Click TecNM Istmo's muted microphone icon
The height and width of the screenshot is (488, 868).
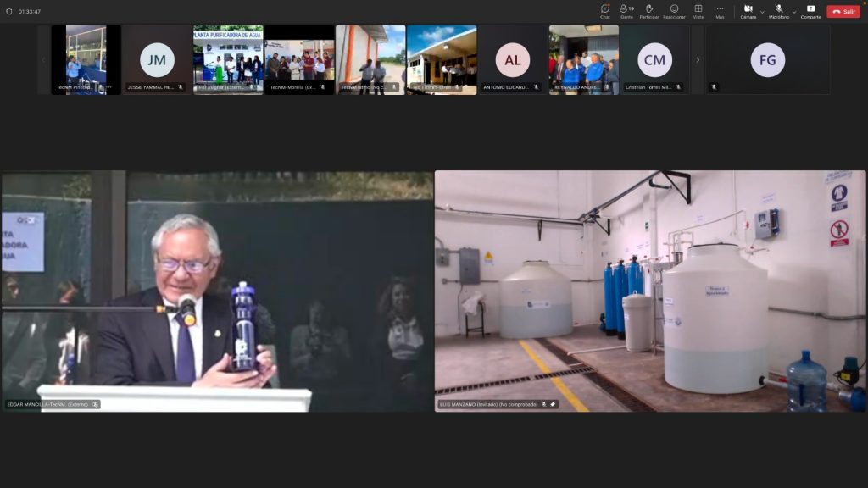point(394,87)
